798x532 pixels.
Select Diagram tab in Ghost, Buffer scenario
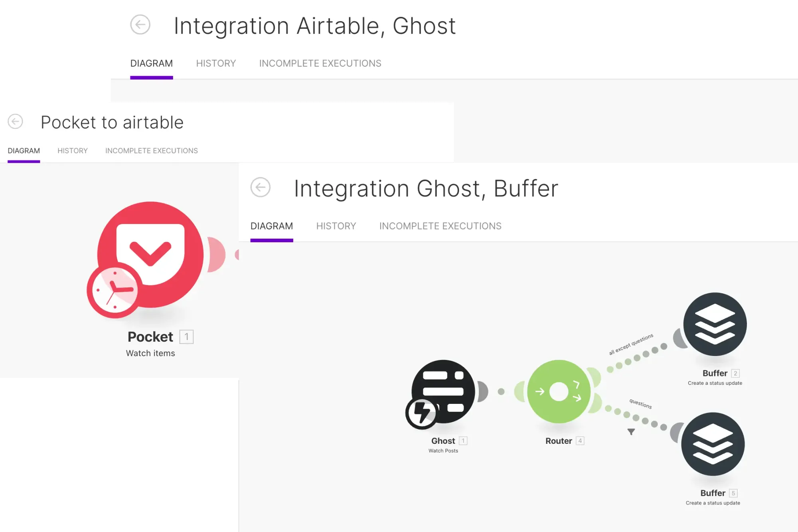pyautogui.click(x=272, y=226)
